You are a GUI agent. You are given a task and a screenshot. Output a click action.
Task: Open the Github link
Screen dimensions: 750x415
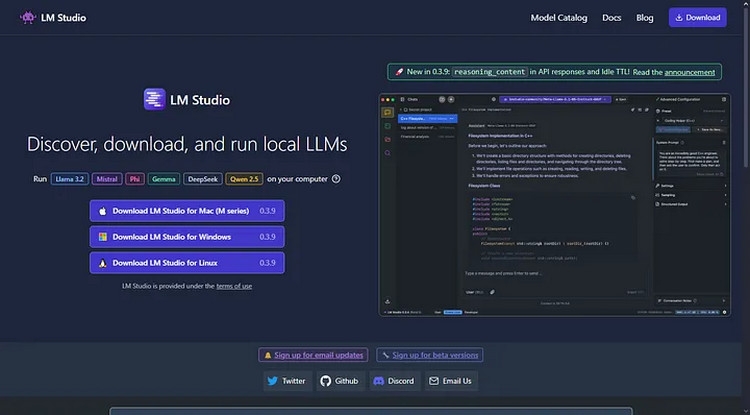tap(340, 381)
